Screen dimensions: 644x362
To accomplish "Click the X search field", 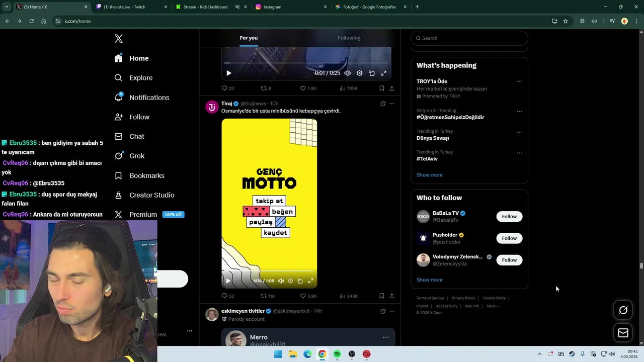I will point(469,38).
